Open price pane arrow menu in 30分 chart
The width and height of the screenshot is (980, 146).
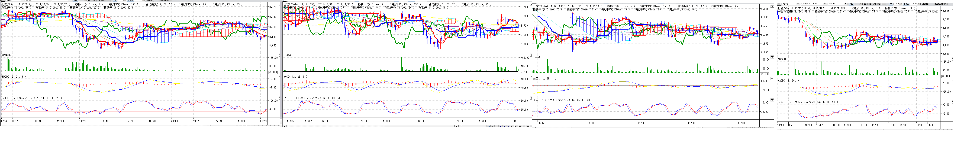click(772, 6)
